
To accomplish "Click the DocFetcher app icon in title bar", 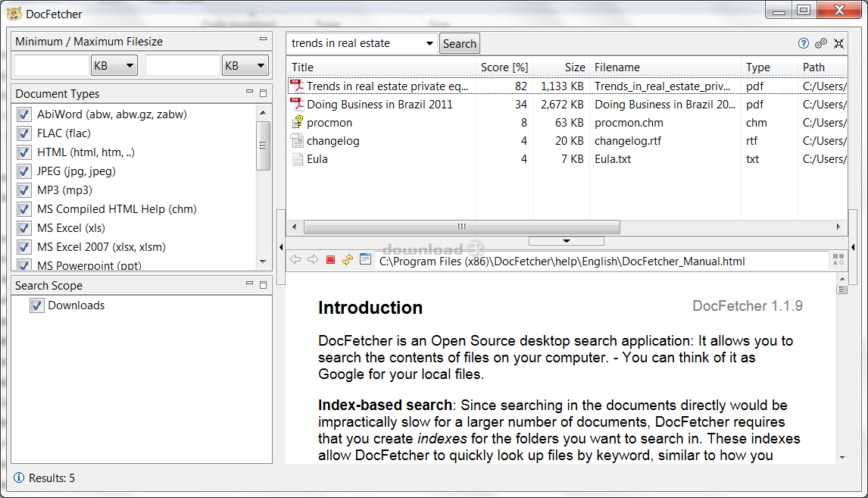I will (14, 14).
